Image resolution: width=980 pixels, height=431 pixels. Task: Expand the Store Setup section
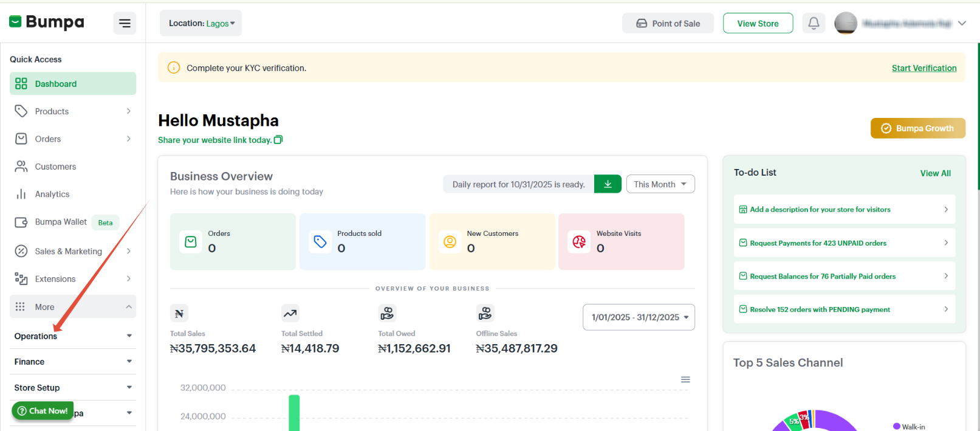73,388
